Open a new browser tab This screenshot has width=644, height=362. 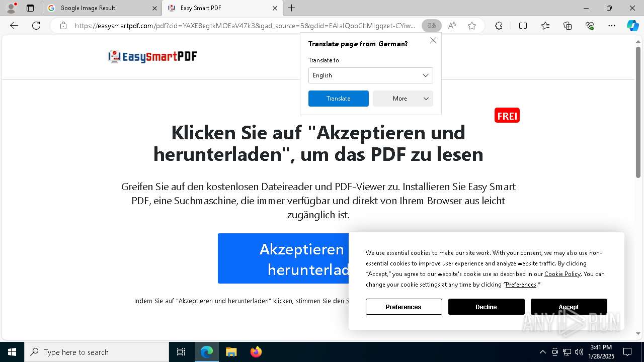point(292,8)
